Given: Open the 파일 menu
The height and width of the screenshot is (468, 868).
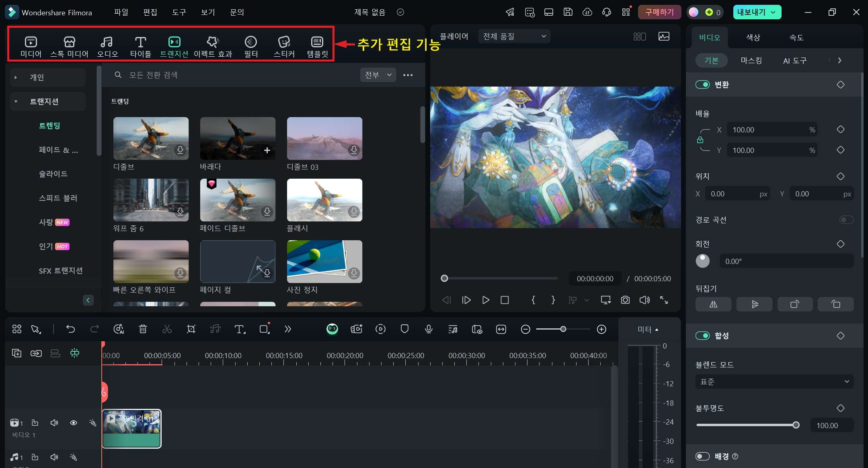Looking at the screenshot, I should (x=121, y=12).
